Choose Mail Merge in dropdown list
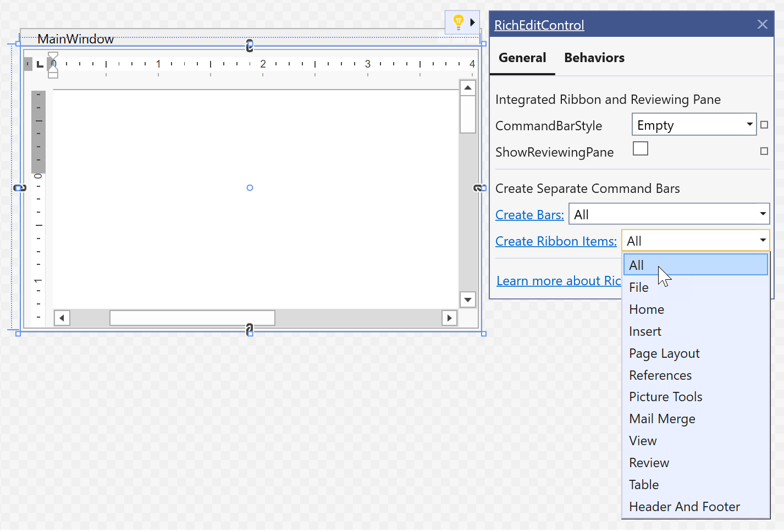The image size is (784, 532). [662, 419]
